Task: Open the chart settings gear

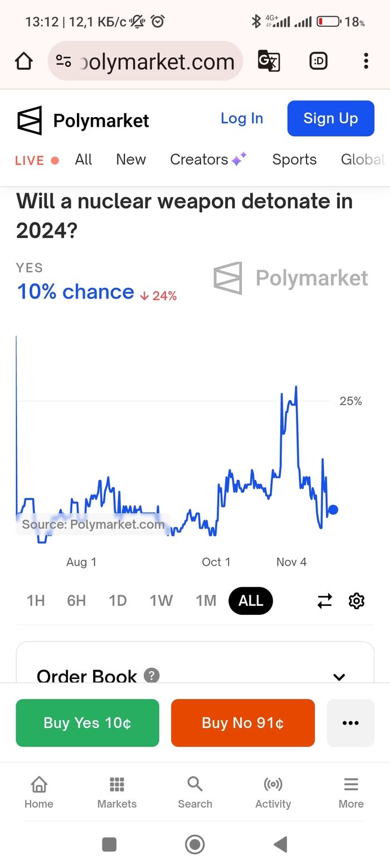Action: click(x=357, y=601)
